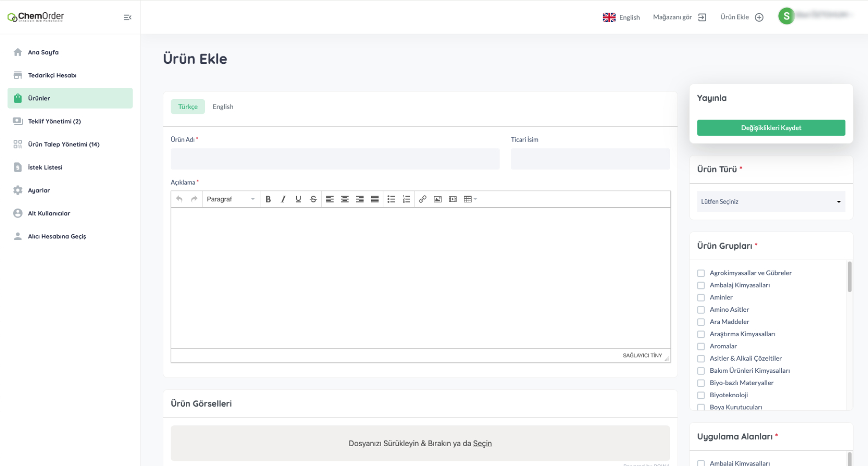Click the strikethrough toolbar icon
This screenshot has width=868, height=466.
(x=313, y=199)
